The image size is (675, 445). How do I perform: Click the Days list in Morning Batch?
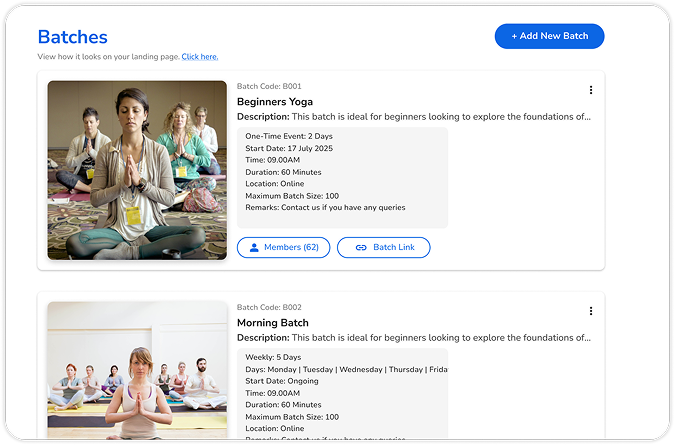coord(347,369)
